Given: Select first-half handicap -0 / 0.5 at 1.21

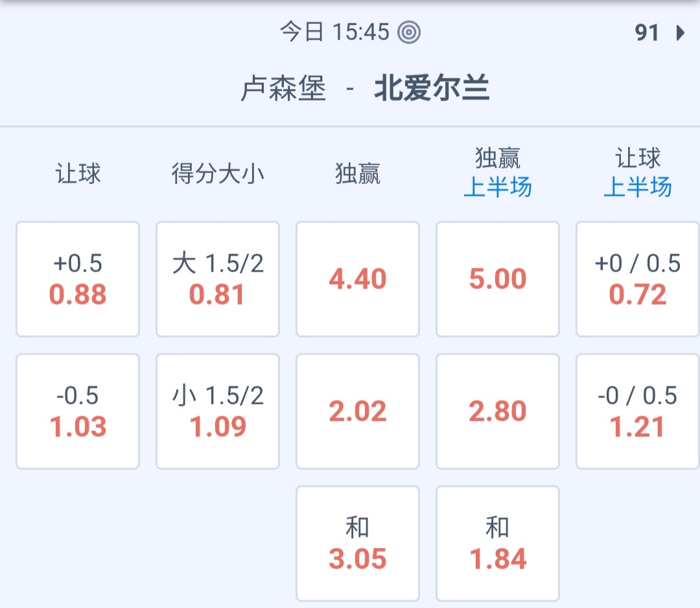Looking at the screenshot, I should (638, 412).
